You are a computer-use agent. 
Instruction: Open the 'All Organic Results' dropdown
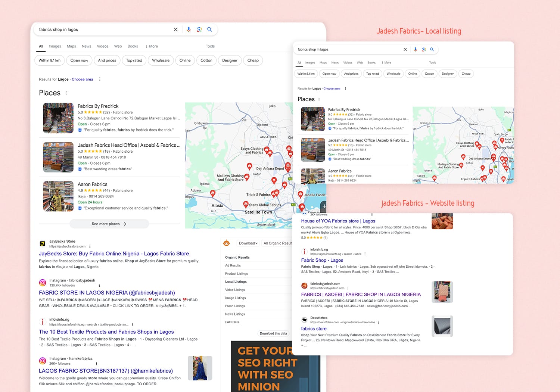278,243
